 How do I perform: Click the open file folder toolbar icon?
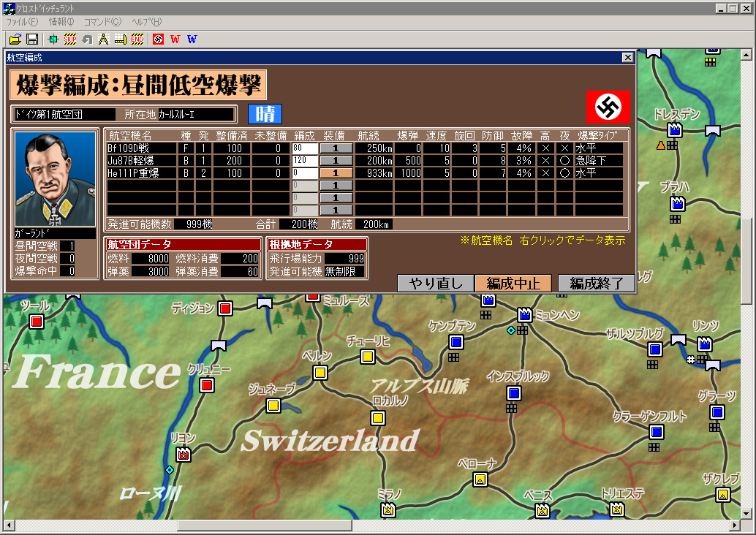[x=15, y=39]
